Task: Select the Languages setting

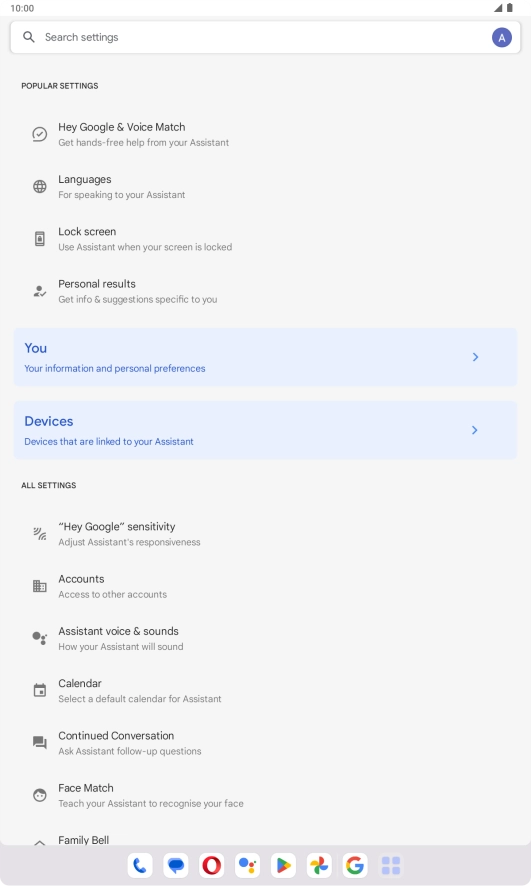Action: click(x=266, y=186)
